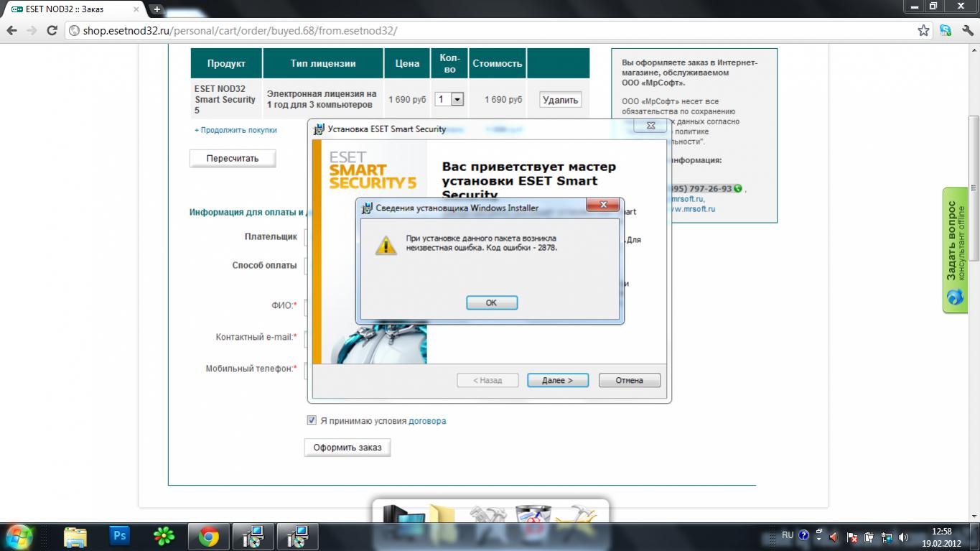The image size is (980, 551).
Task: Click the ESET NOD32 Smart Security 5 product cell
Action: [226, 100]
